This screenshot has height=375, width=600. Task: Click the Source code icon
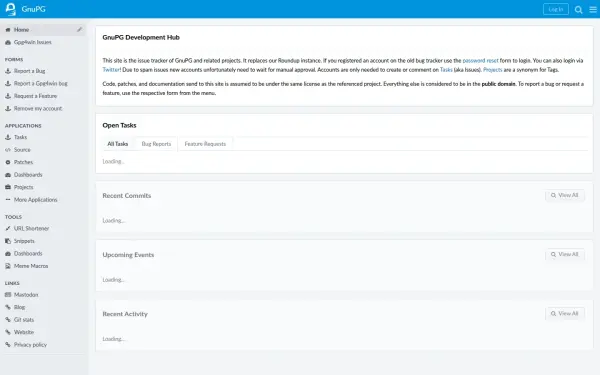pos(8,150)
